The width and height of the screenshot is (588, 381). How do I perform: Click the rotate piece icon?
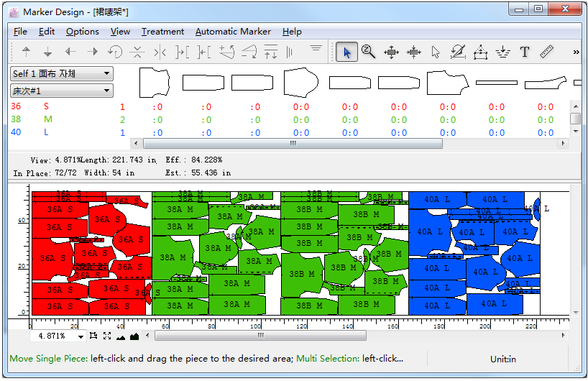click(x=115, y=52)
